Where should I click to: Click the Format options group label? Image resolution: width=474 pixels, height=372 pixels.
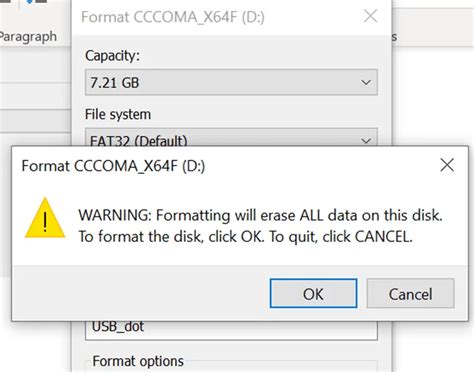point(138,361)
